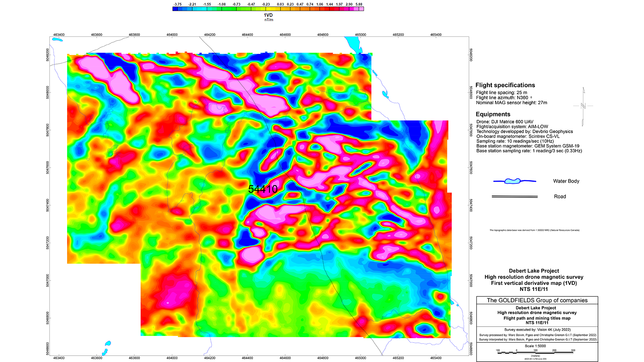Click the Road legend double-line symbol

point(515,196)
